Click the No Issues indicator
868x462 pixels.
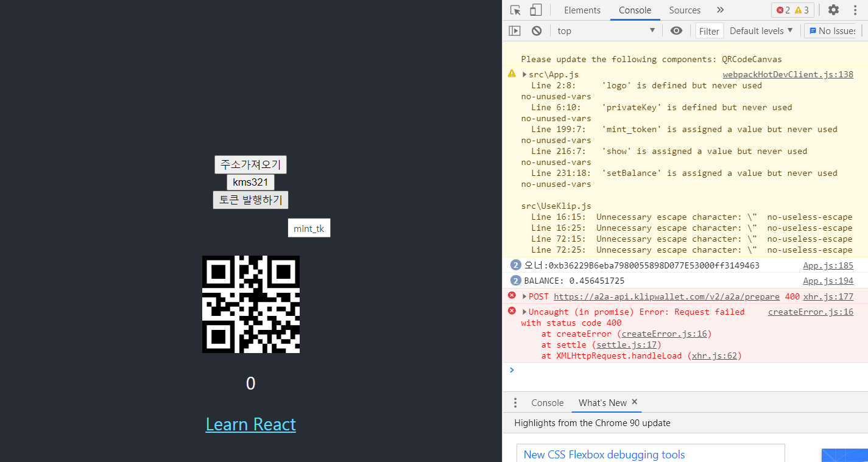(832, 31)
